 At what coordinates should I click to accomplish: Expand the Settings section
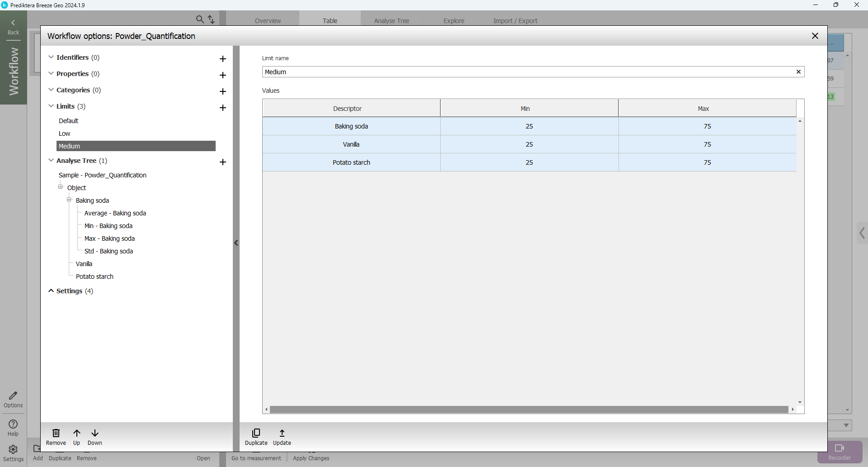pyautogui.click(x=51, y=291)
